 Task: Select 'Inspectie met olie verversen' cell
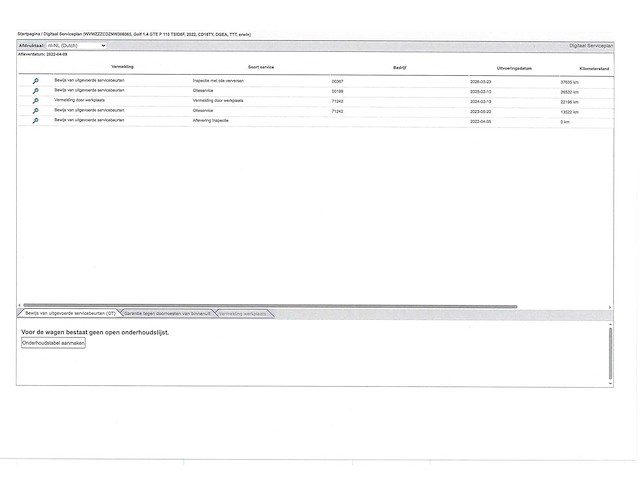[218, 81]
